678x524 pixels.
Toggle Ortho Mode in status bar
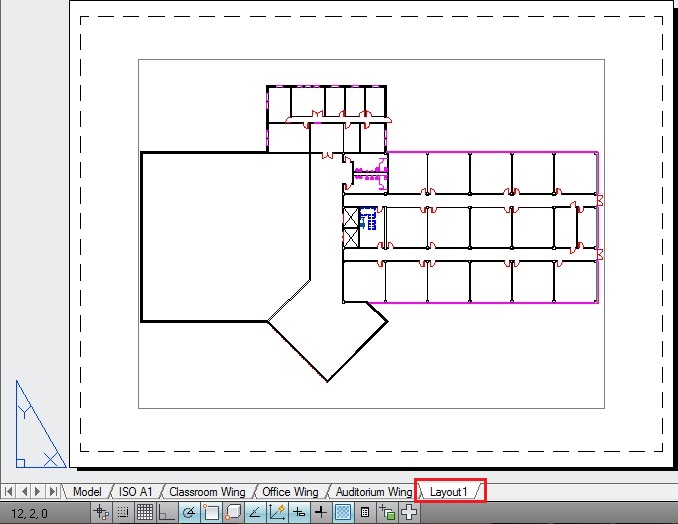coord(166,513)
